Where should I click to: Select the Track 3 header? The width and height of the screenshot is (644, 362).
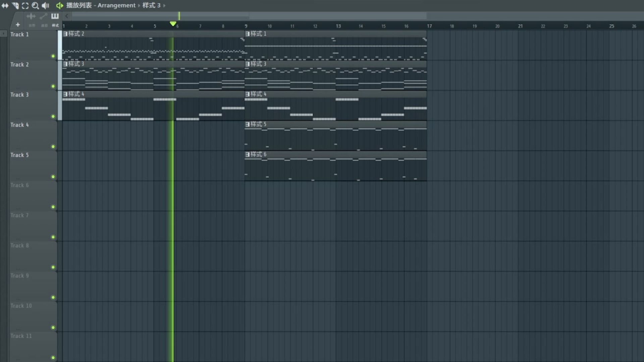[33, 106]
